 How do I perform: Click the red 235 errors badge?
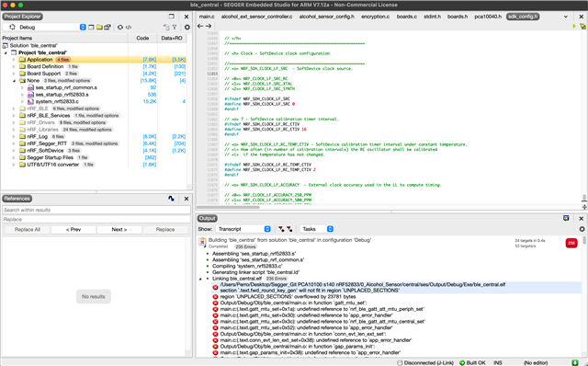click(571, 243)
